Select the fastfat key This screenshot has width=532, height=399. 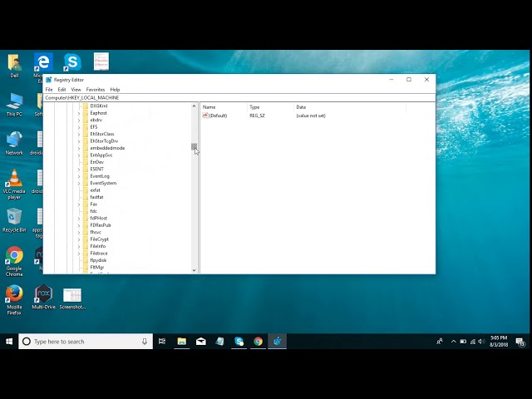(x=96, y=197)
